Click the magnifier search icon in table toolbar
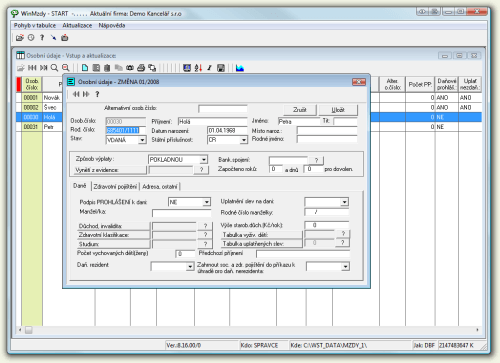Screen dimensions: 500x363 click(54, 68)
